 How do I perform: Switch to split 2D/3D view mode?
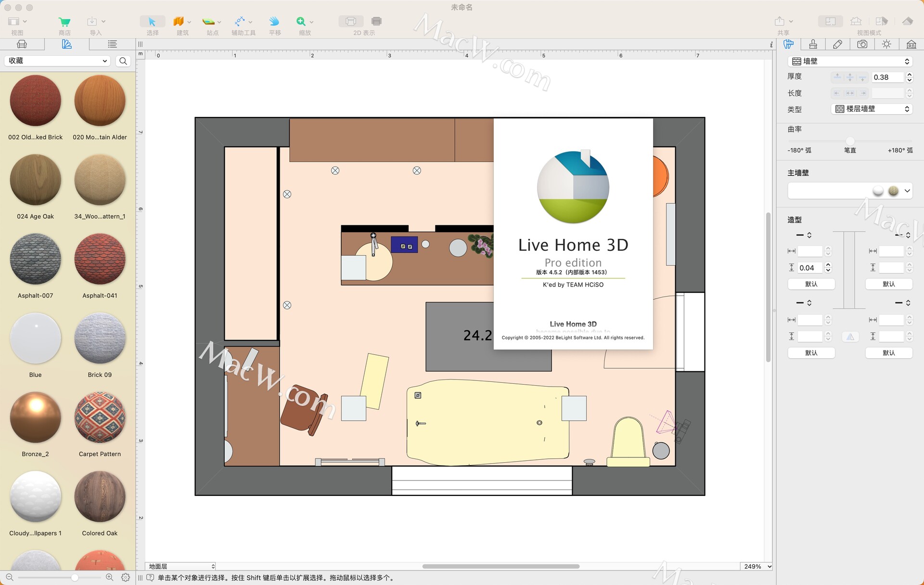[882, 21]
